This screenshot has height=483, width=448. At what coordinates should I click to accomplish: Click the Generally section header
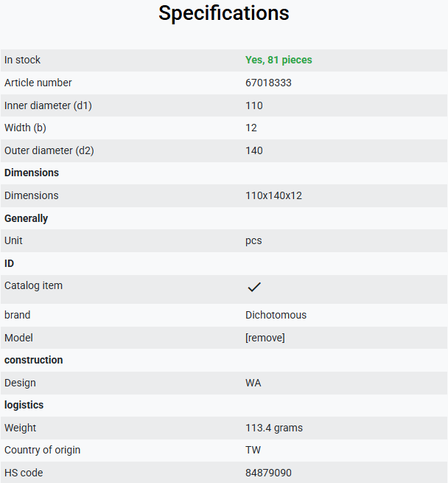[x=27, y=218]
